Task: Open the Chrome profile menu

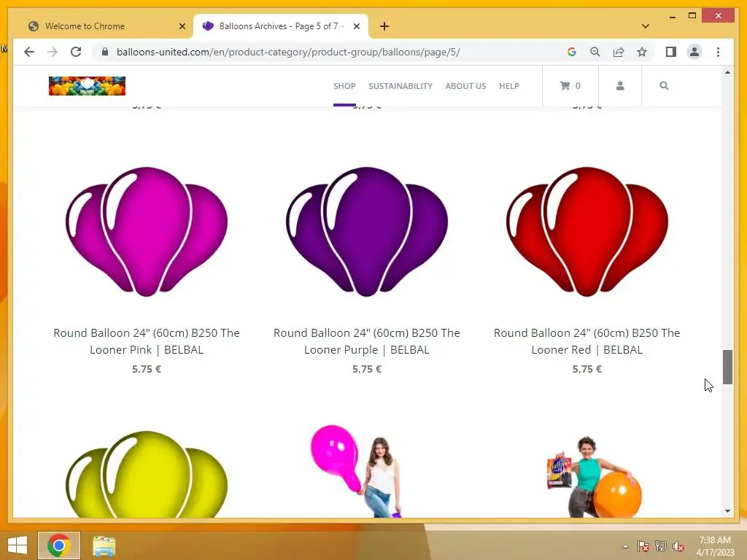Action: click(694, 52)
